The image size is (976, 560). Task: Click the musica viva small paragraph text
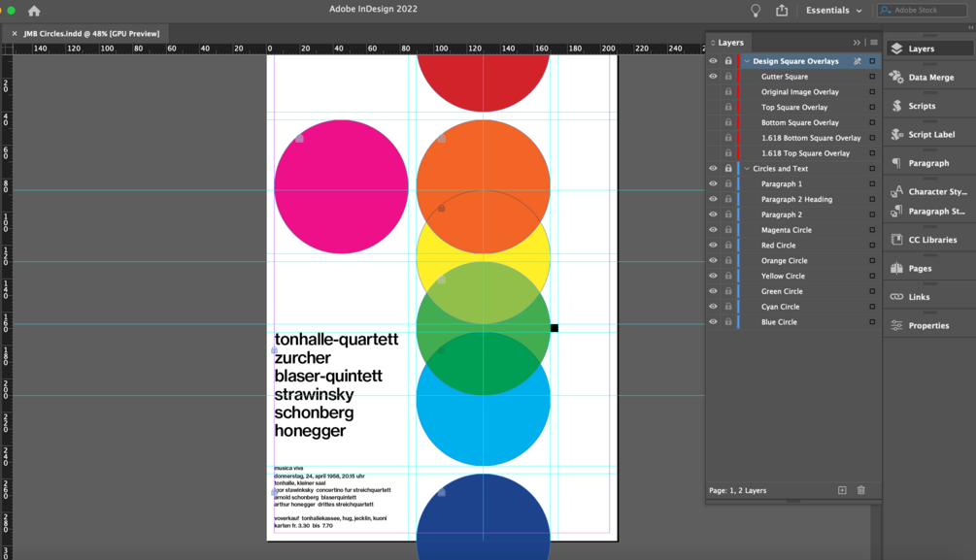pos(288,468)
